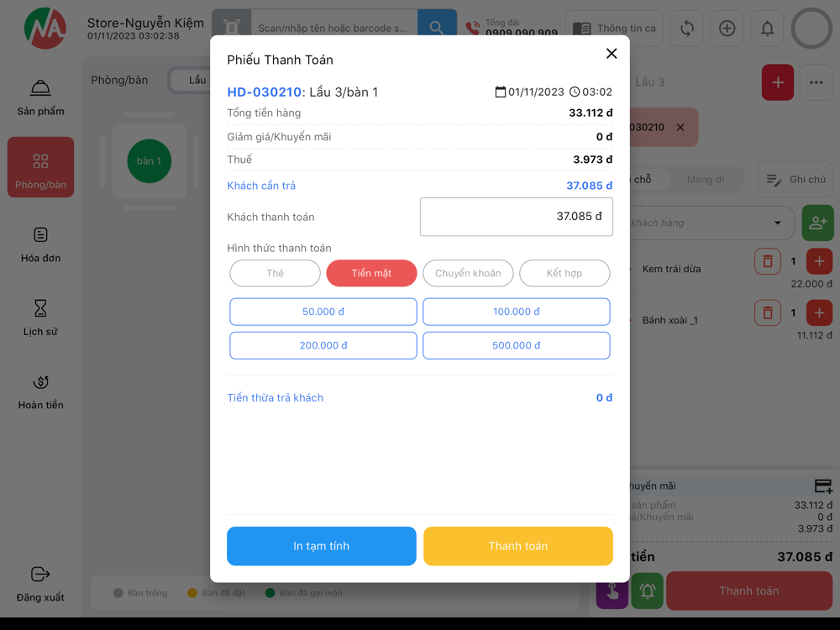Delete Kem trái dừa item
Viewport: 840px width, 630px height.
[x=767, y=261]
